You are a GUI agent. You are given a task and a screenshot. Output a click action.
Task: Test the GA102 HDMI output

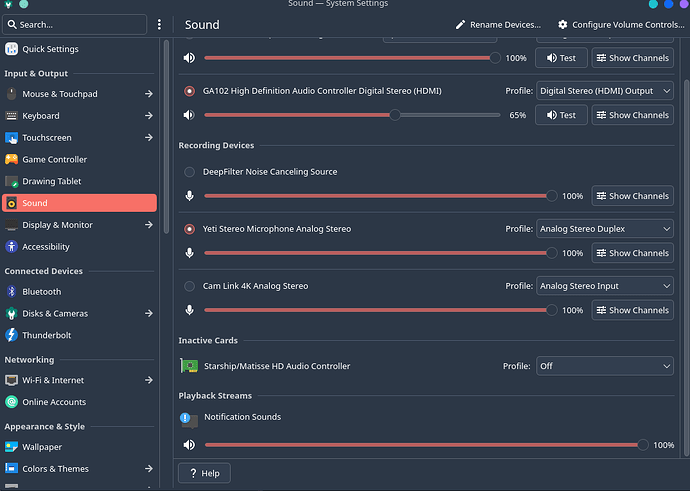[x=561, y=115]
